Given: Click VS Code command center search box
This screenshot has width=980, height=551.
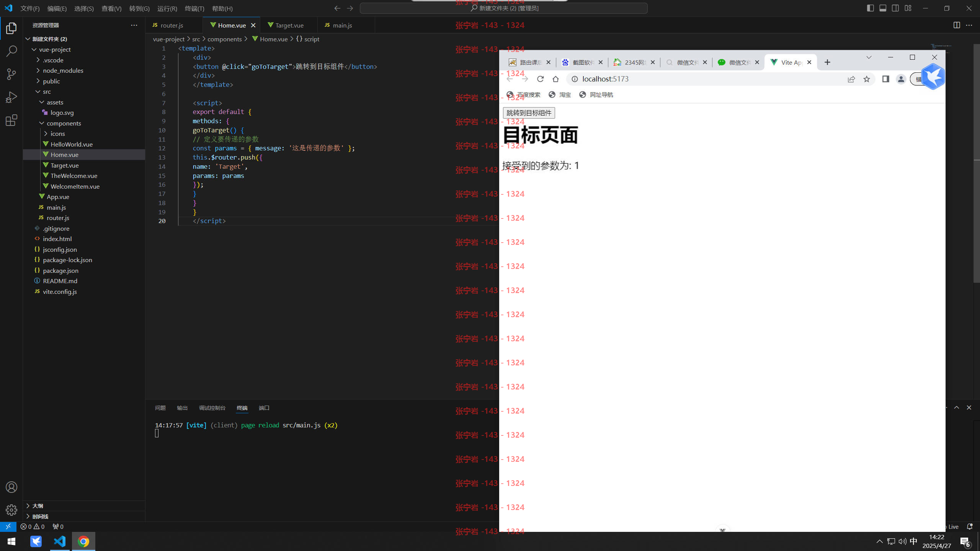Looking at the screenshot, I should (x=504, y=8).
